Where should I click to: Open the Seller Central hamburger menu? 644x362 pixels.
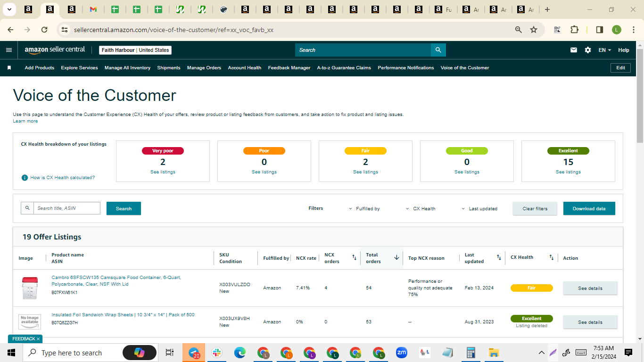9,50
